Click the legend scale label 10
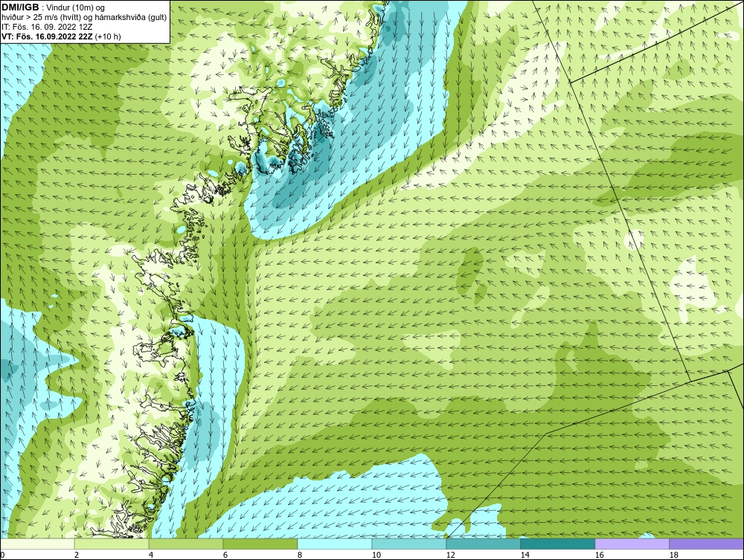744x560 pixels. pyautogui.click(x=376, y=555)
